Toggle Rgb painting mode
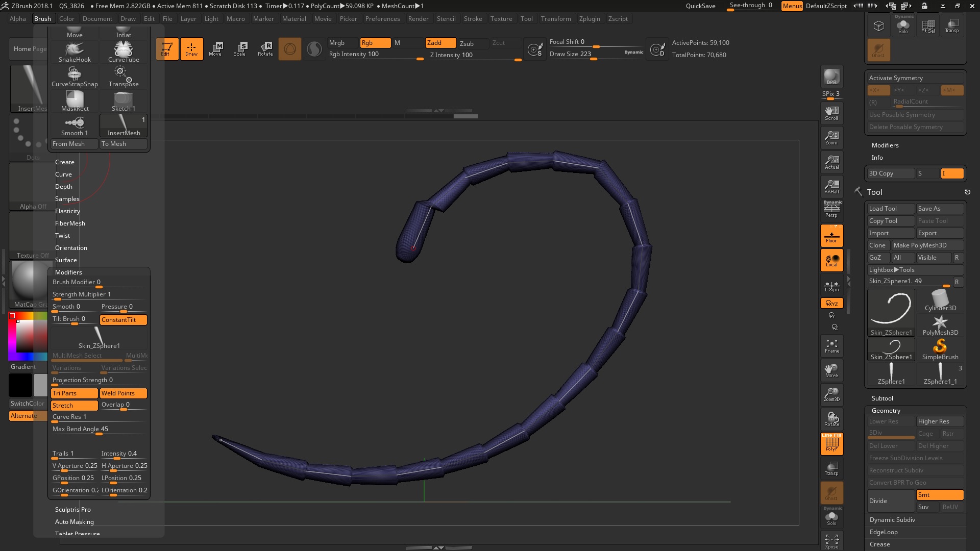The height and width of the screenshot is (551, 980). pyautogui.click(x=375, y=43)
